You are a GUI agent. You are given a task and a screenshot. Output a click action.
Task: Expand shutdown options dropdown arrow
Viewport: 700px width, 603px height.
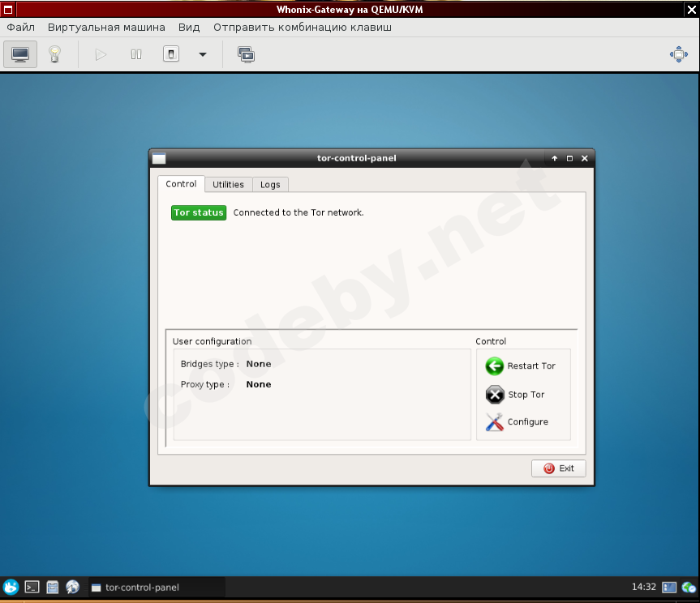203,54
